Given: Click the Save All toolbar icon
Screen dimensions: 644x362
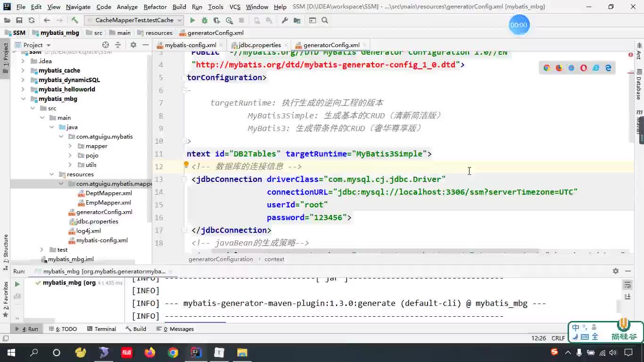Looking at the screenshot, I should (19, 20).
